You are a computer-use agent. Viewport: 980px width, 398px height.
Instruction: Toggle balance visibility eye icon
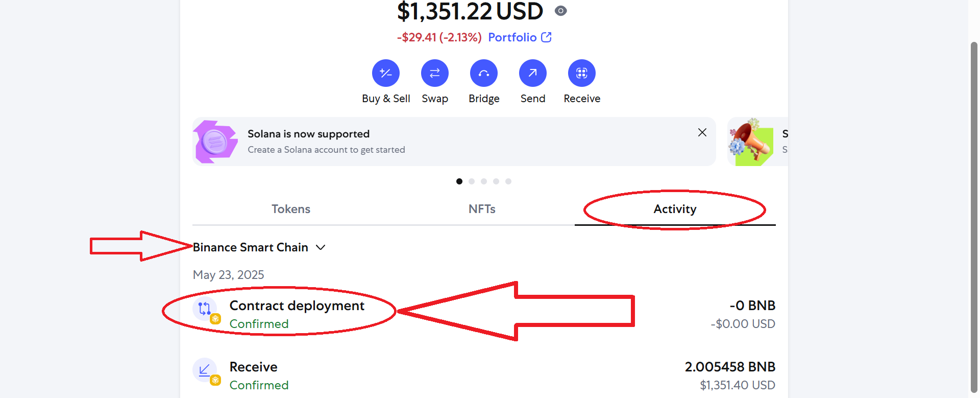pyautogui.click(x=561, y=11)
